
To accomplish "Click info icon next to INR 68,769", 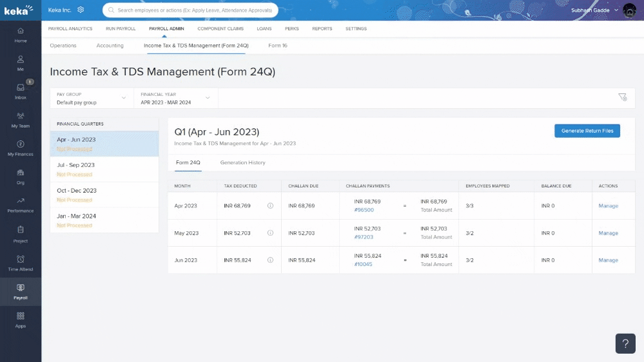I will pyautogui.click(x=270, y=206).
